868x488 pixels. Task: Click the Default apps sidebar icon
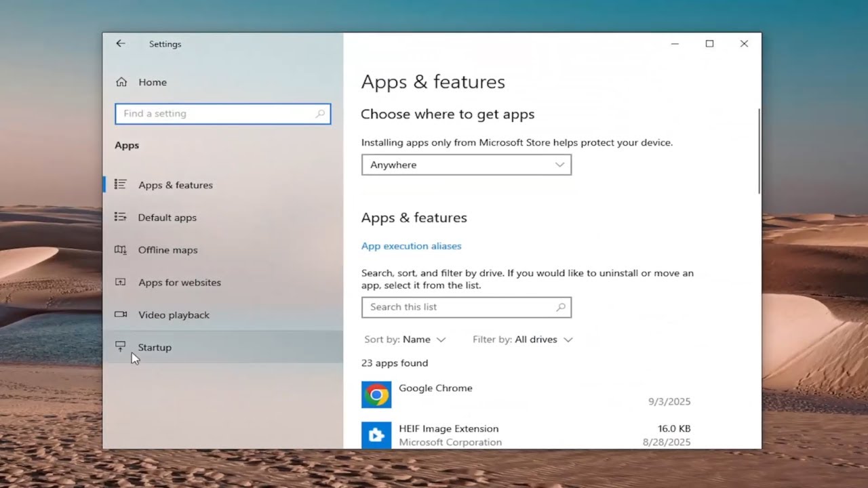tap(121, 217)
